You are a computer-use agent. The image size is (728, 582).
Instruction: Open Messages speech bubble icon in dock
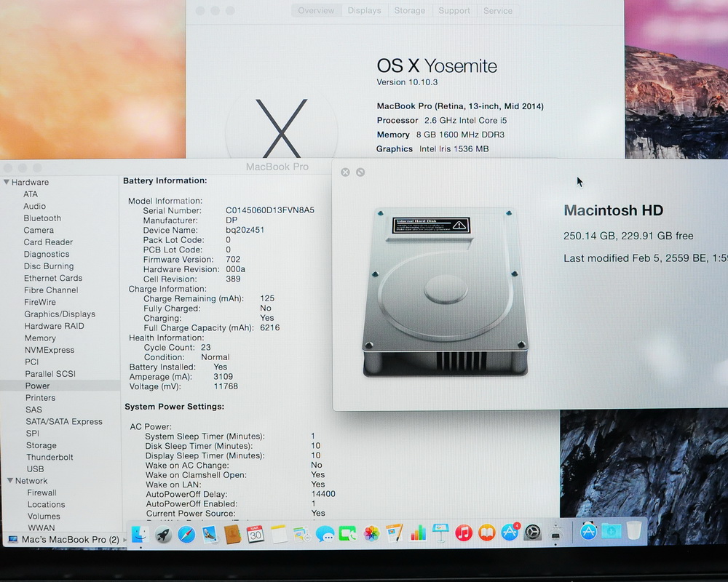tap(325, 534)
